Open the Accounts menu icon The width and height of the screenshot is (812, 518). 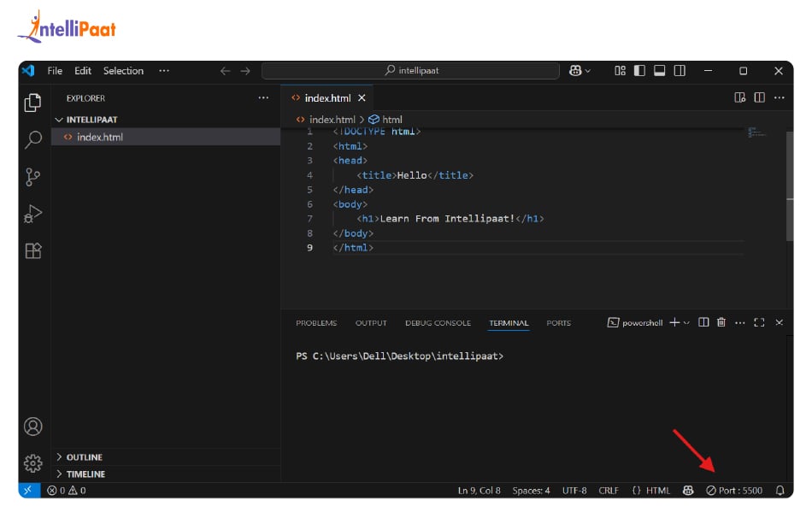click(x=33, y=427)
